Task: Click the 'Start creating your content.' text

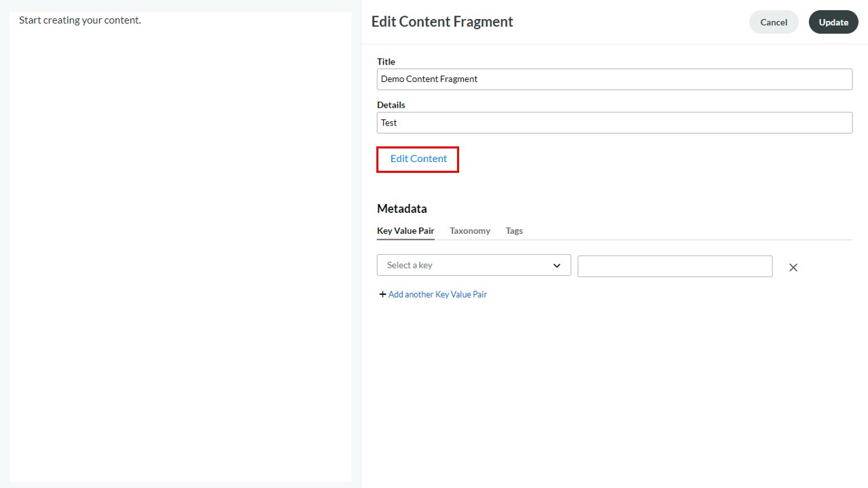Action: (x=80, y=20)
